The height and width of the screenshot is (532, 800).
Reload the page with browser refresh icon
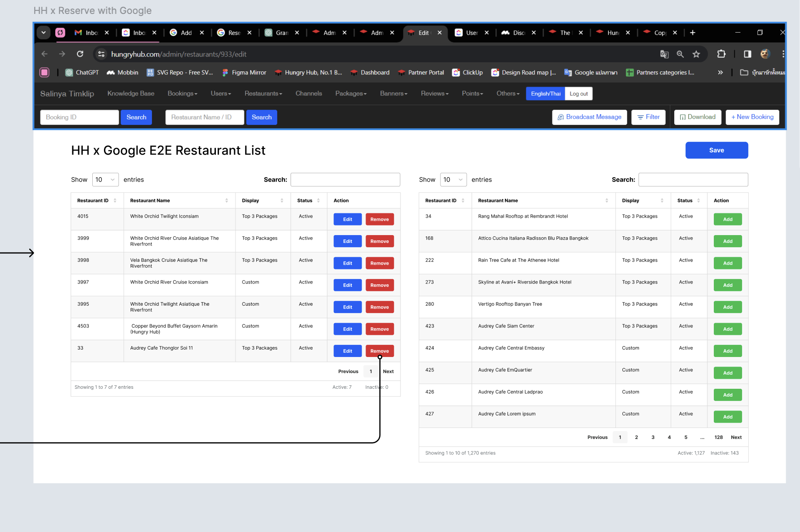80,54
